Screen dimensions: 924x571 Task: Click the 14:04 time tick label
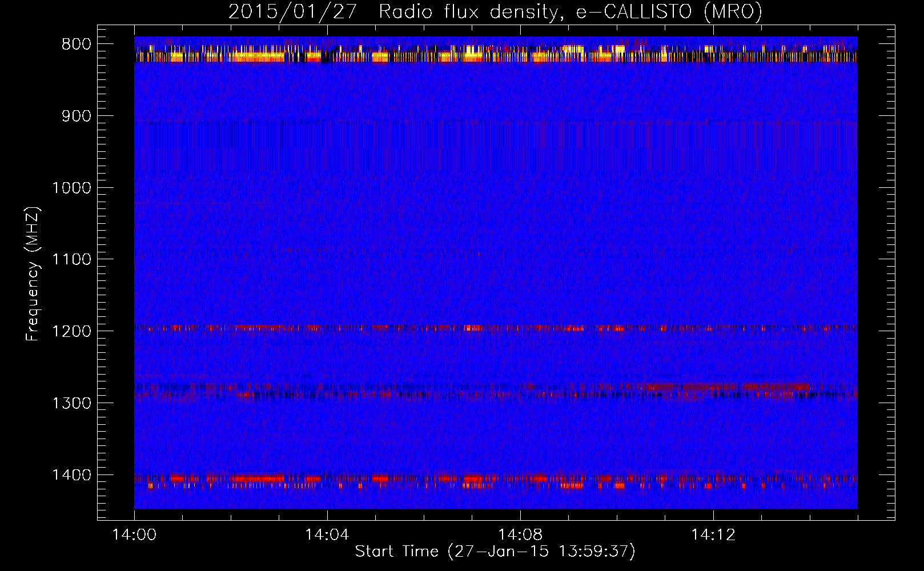[327, 535]
